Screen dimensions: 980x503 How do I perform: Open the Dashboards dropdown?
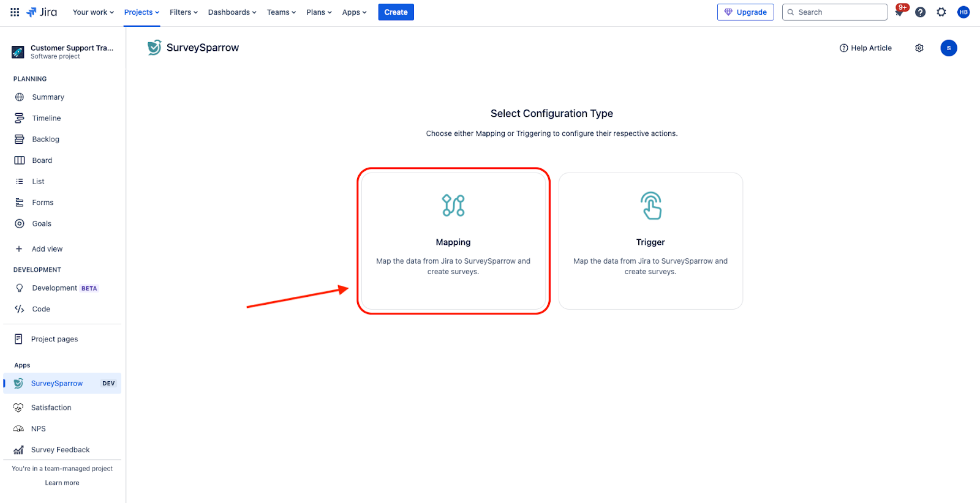click(x=232, y=12)
